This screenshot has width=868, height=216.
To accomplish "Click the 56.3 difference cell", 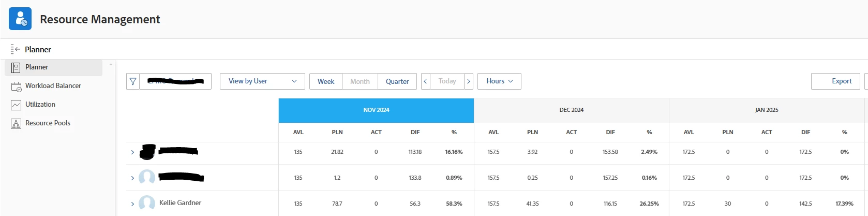I will [x=415, y=204].
